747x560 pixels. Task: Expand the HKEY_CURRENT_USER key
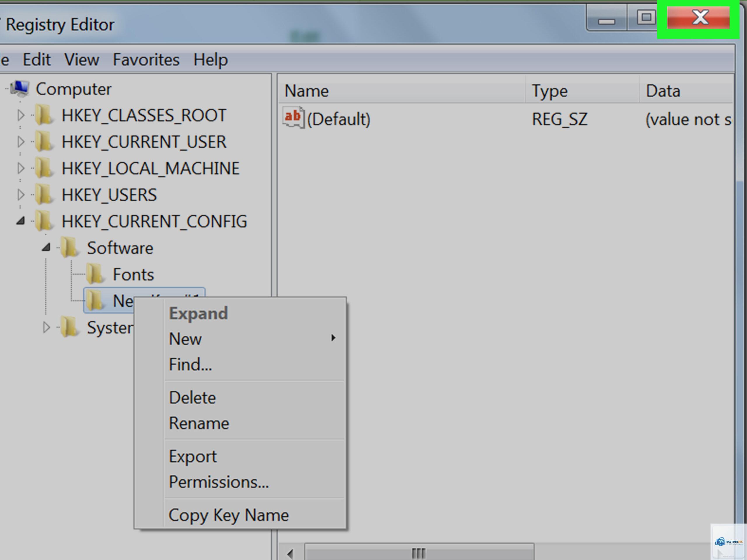point(21,141)
